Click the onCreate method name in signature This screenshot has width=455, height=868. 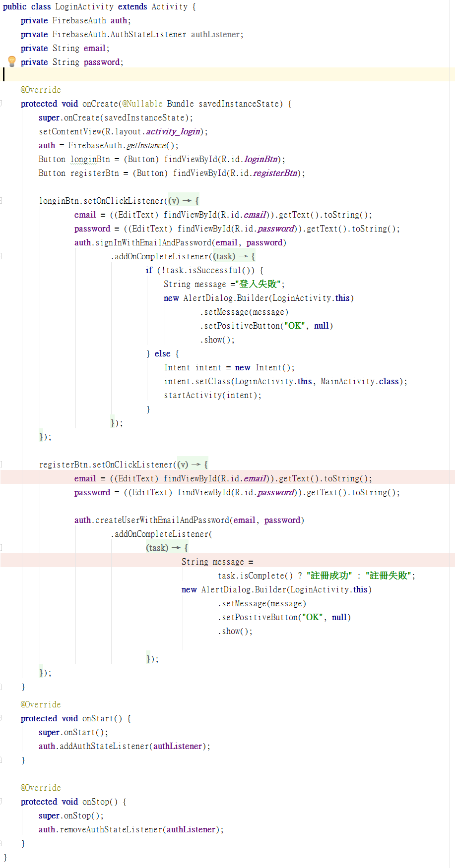(100, 104)
